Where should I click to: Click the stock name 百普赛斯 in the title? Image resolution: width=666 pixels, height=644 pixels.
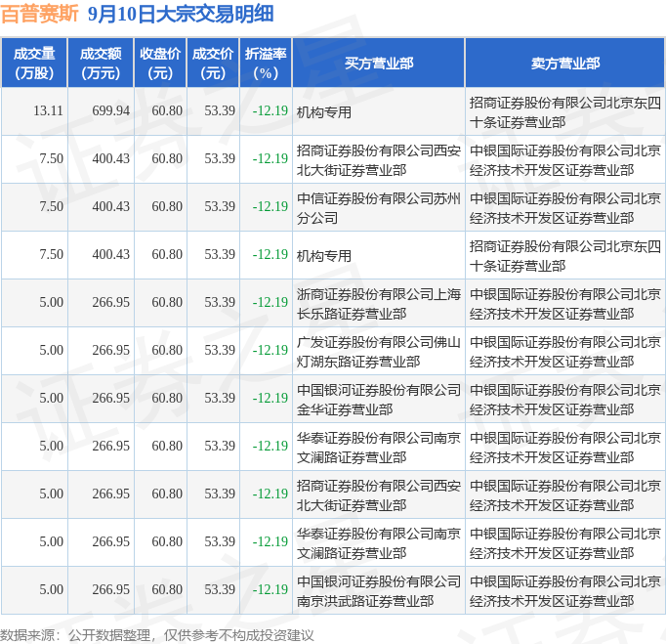pyautogui.click(x=40, y=14)
